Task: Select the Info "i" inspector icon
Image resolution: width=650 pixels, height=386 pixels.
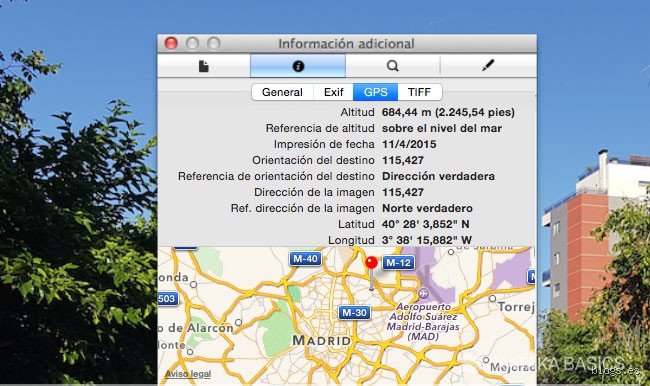Action: coord(298,66)
